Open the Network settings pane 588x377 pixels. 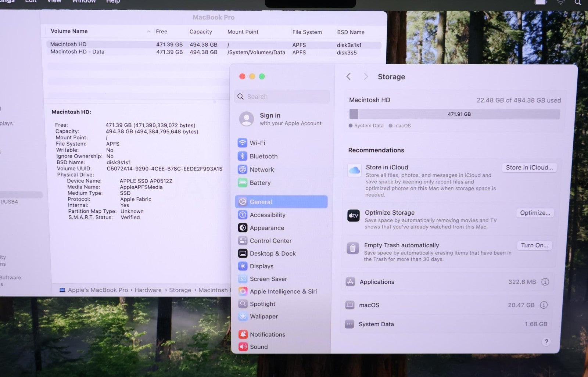tap(261, 169)
